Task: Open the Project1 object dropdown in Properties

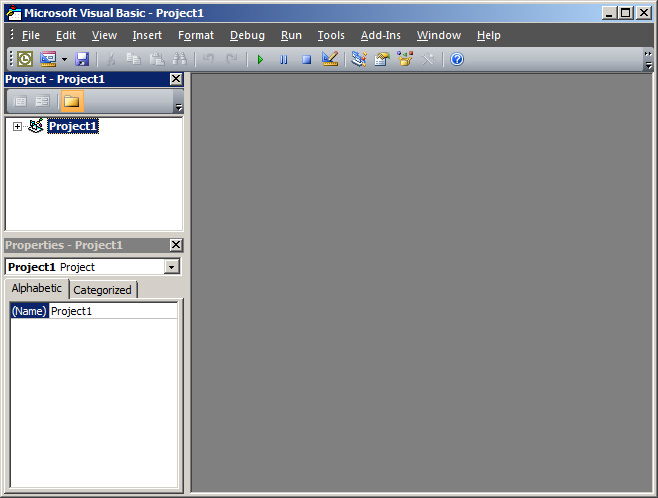Action: pyautogui.click(x=172, y=267)
